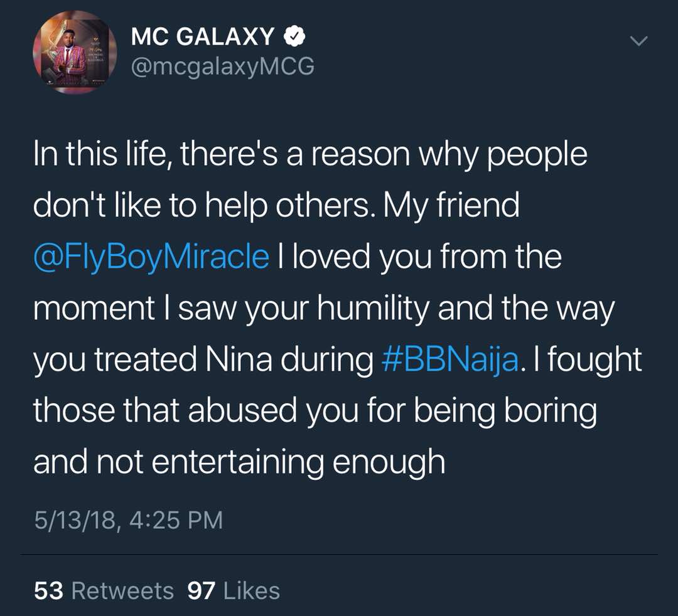Click 'those that abused you' tweet line
678x616 pixels.
(x=315, y=410)
